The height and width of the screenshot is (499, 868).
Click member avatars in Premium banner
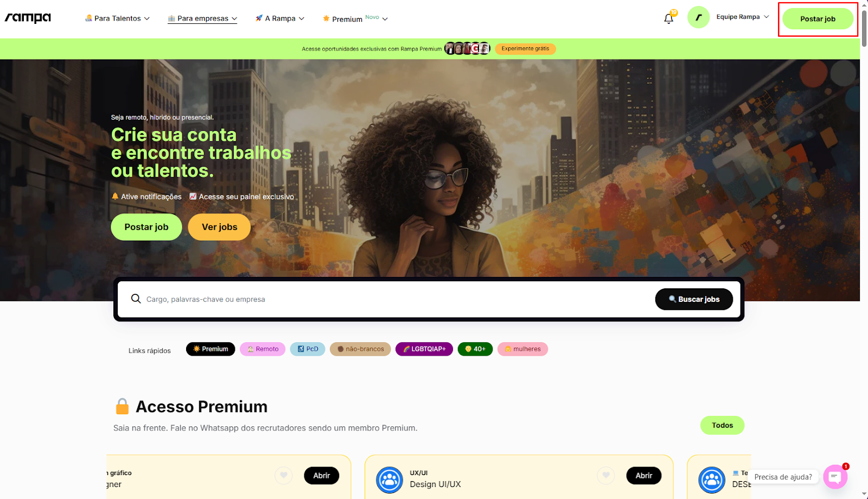(467, 48)
